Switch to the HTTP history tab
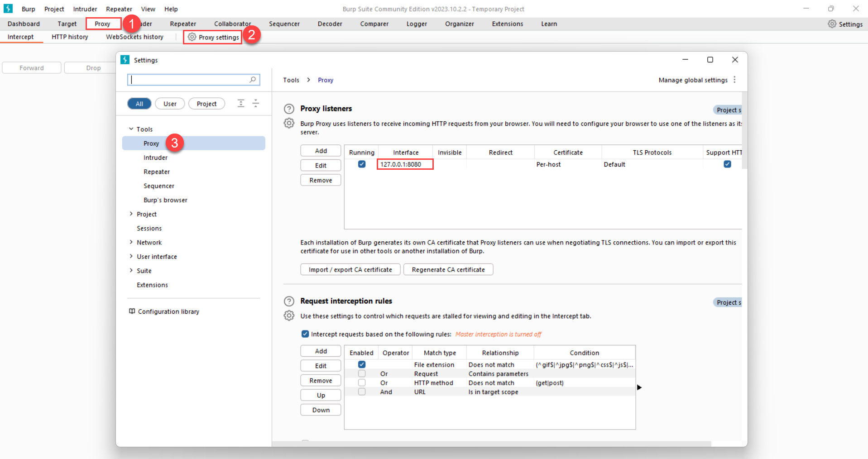The width and height of the screenshot is (868, 459). pos(70,37)
